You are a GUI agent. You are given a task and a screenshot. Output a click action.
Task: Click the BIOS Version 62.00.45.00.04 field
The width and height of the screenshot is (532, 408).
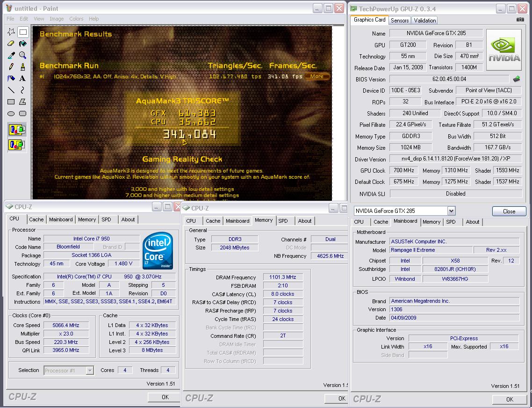[x=449, y=79]
